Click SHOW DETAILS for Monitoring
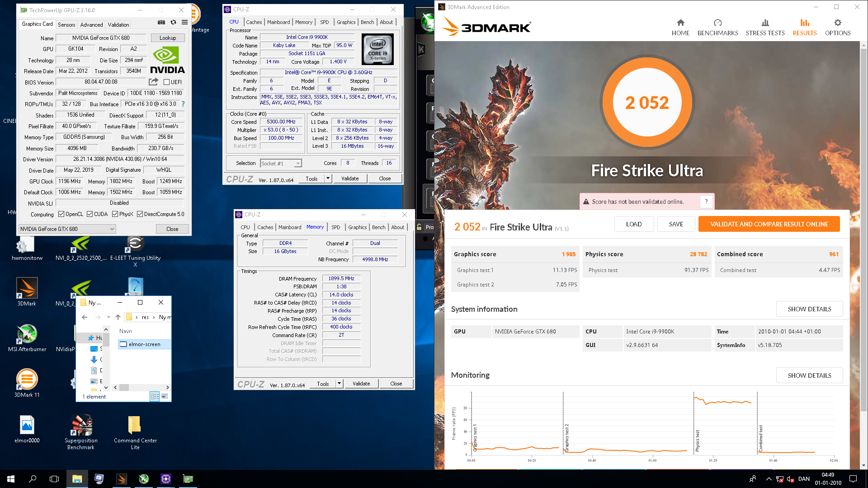Image resolution: width=868 pixels, height=488 pixels. click(809, 375)
